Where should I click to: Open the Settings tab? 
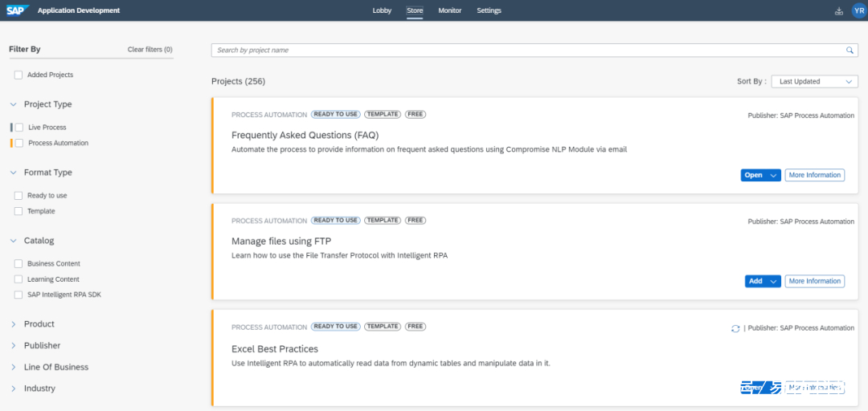489,10
